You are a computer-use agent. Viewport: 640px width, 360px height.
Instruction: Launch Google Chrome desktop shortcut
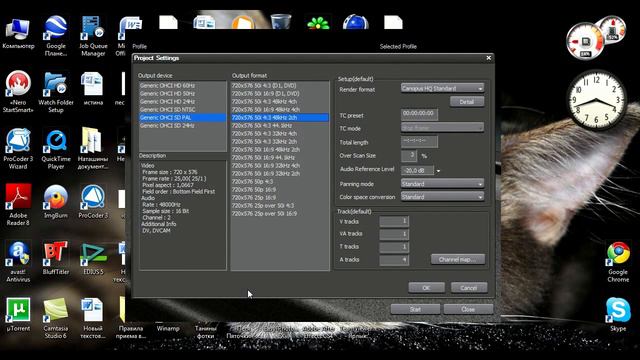[x=618, y=262]
